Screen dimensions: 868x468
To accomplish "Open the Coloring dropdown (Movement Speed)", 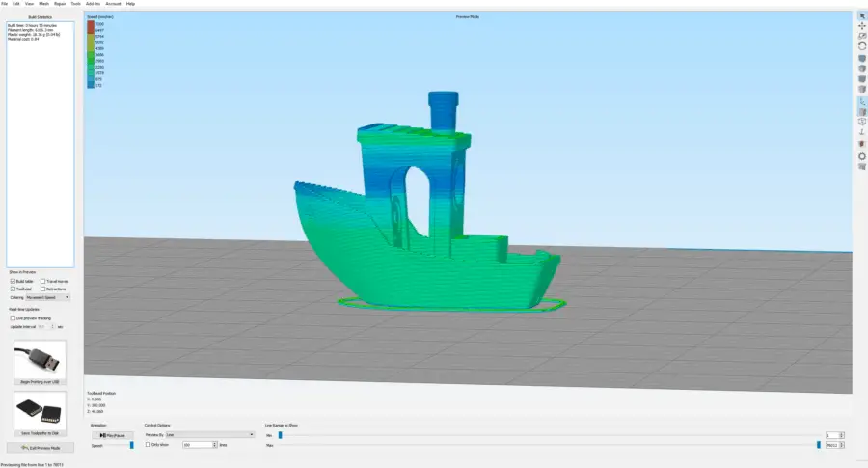I will point(47,297).
